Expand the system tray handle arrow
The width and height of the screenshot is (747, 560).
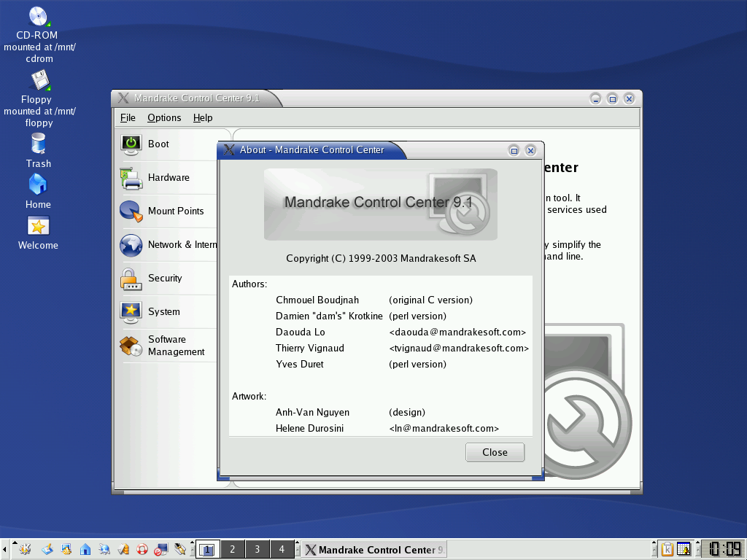point(654,542)
